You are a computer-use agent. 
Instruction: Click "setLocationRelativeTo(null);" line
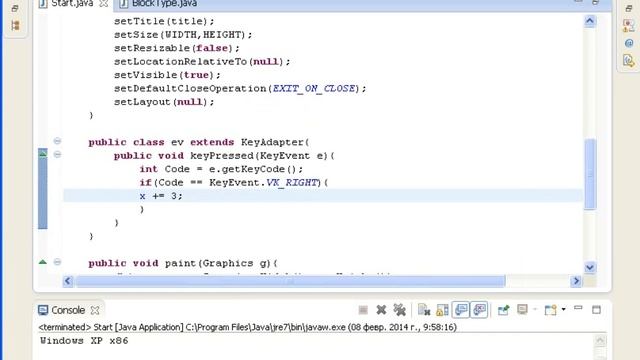[202, 62]
